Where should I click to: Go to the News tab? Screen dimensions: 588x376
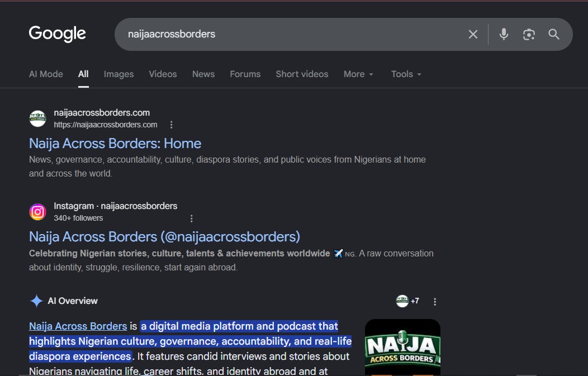pos(203,74)
